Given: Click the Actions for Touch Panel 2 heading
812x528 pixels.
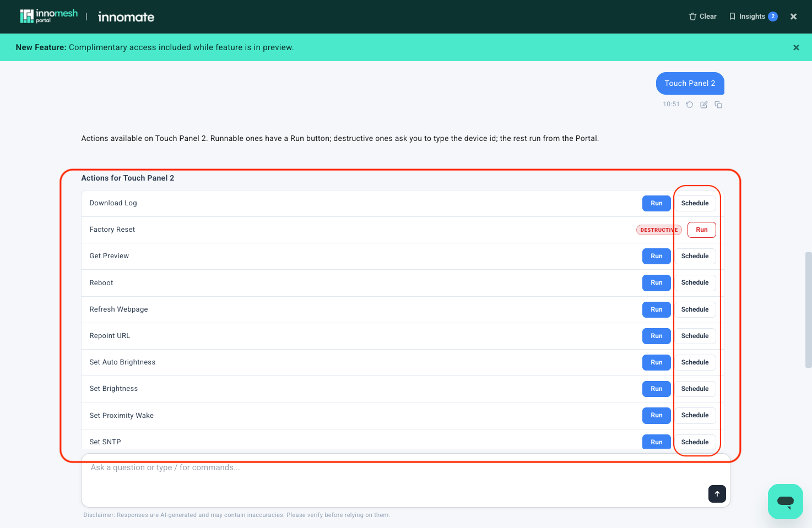Looking at the screenshot, I should 128,178.
